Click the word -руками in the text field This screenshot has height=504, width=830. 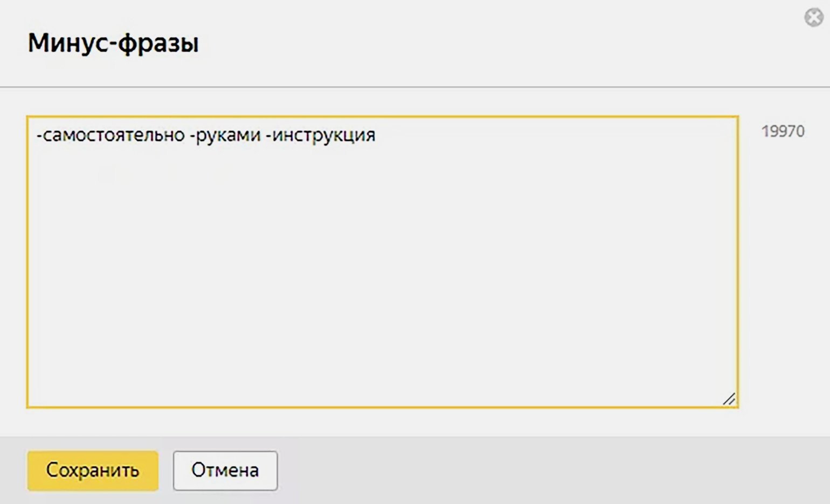coord(225,135)
